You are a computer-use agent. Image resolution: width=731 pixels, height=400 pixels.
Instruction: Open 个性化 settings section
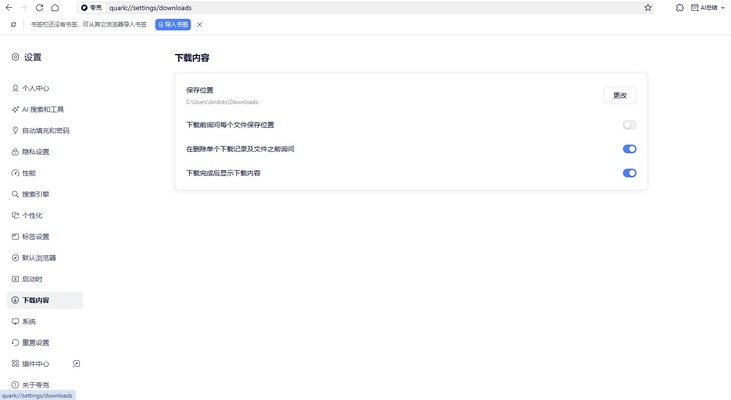click(x=27, y=215)
